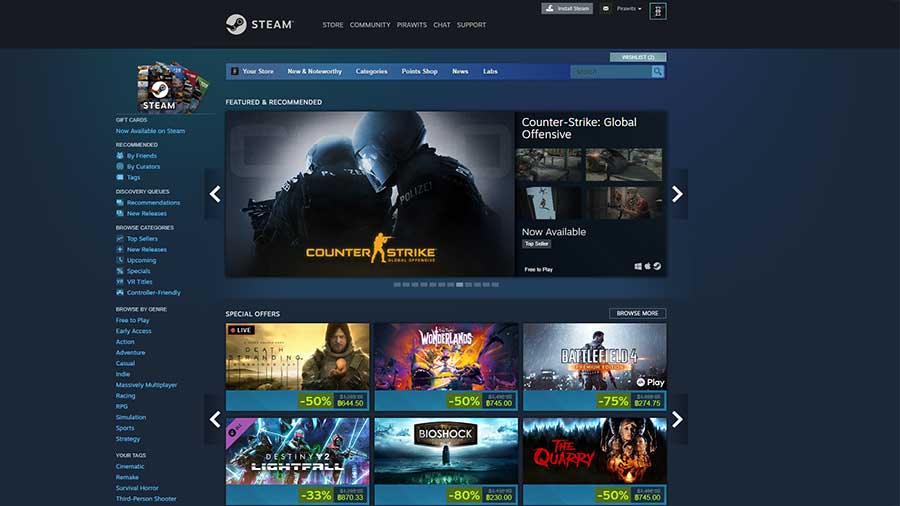Open the Early Access genre link

134,331
